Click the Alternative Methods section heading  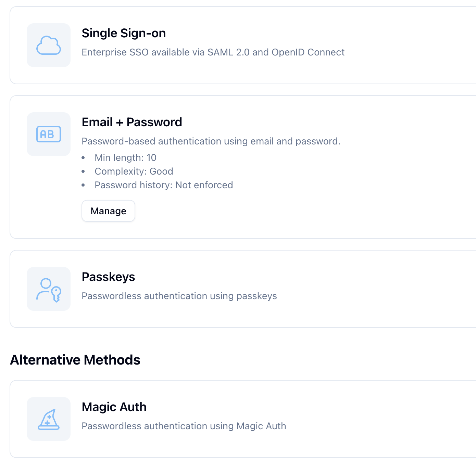pos(75,360)
